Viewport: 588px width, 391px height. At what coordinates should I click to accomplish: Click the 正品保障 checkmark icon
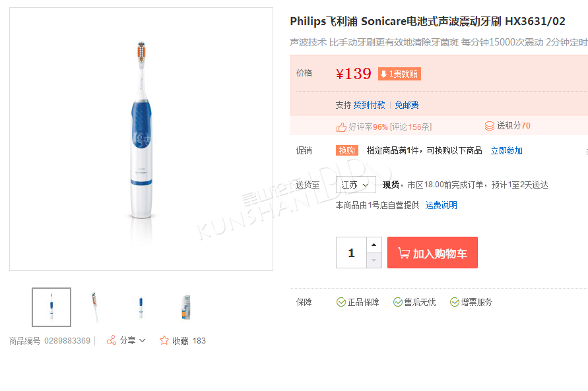coord(341,302)
